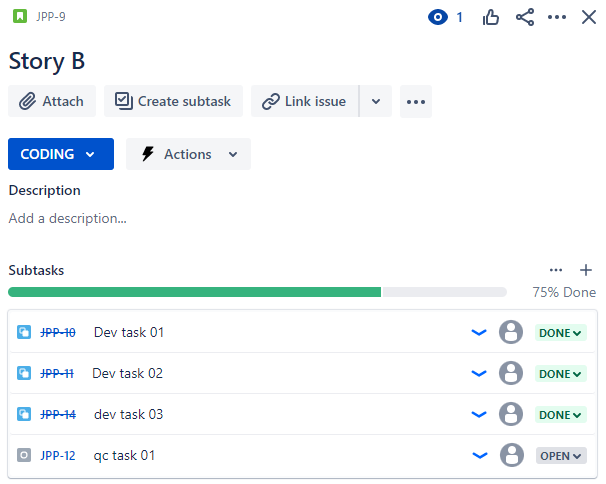Click the watcher count 1

pos(460,17)
